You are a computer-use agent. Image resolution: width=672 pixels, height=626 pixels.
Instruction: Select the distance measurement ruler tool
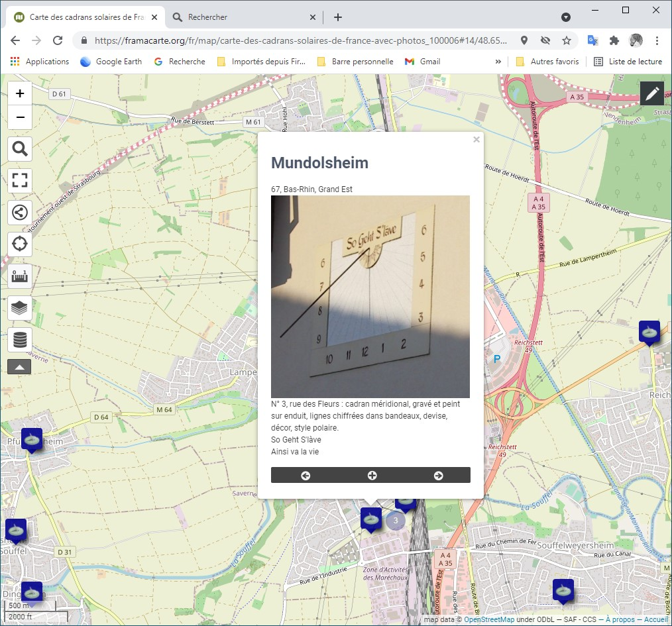pos(20,276)
